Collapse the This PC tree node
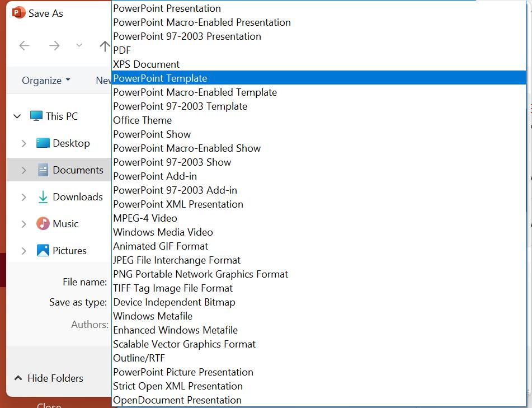Image resolution: width=532 pixels, height=408 pixels. click(x=17, y=116)
